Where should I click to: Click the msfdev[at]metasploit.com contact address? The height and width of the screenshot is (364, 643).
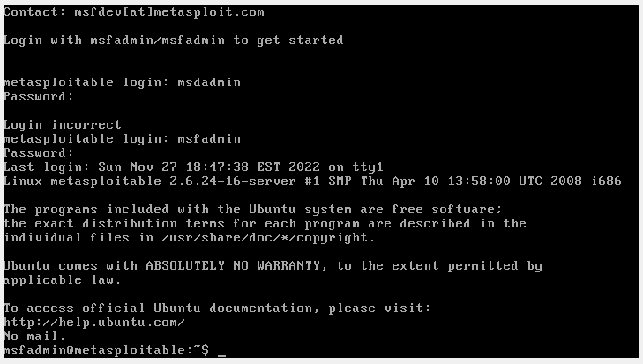pyautogui.click(x=169, y=11)
